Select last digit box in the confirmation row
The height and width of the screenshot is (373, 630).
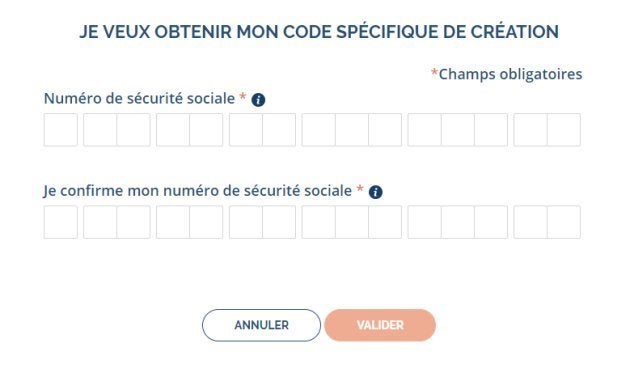click(x=564, y=222)
